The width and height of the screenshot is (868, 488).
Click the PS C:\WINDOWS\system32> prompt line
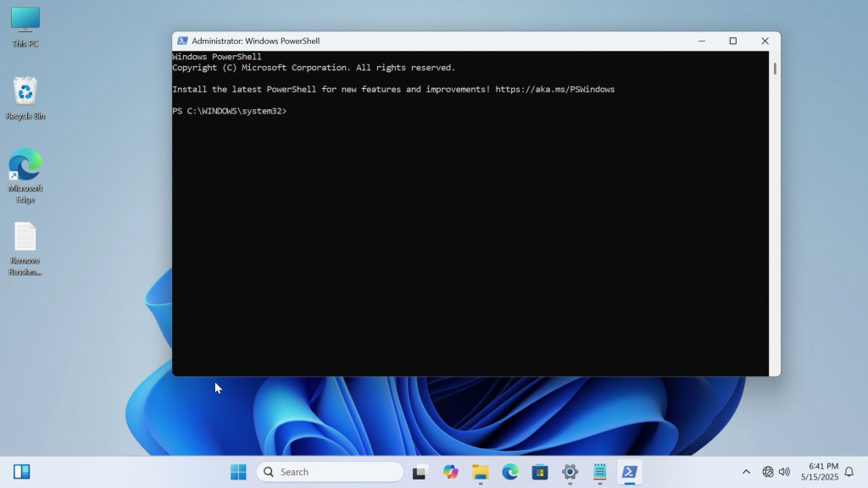(229, 111)
